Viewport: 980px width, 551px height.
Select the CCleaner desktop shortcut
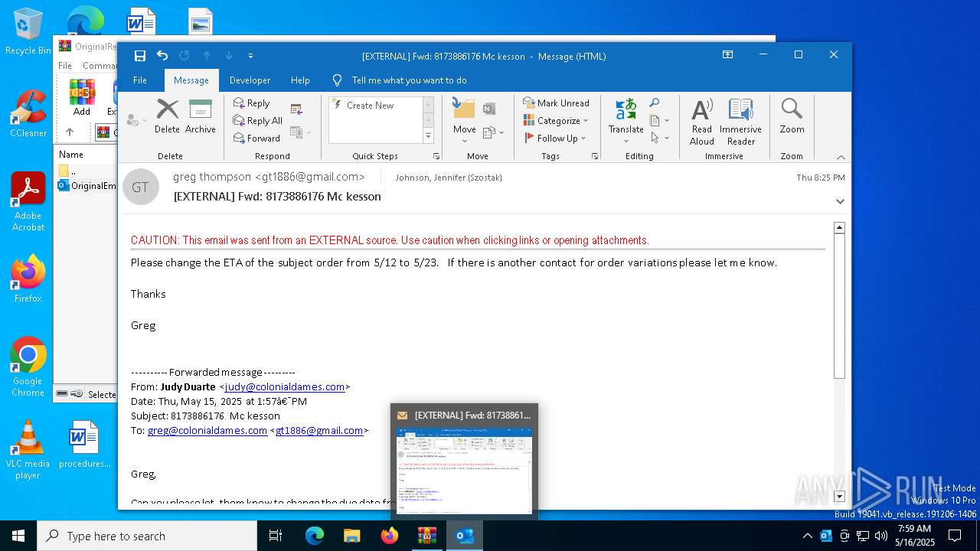click(28, 114)
